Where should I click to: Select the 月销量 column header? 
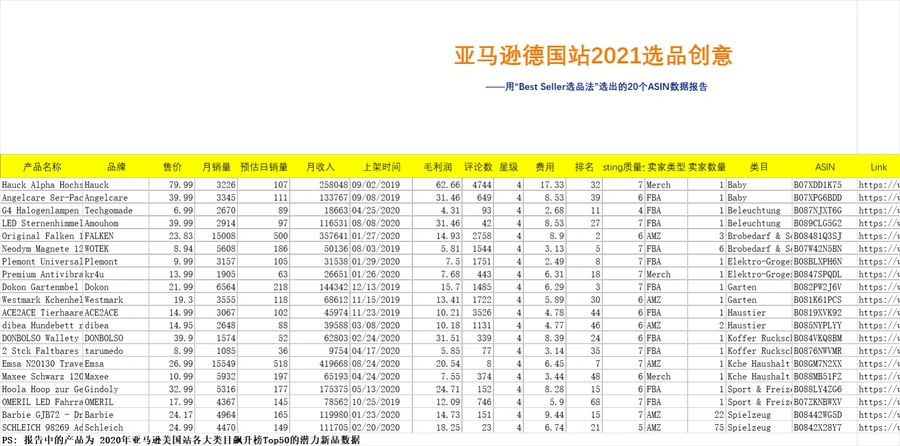tap(216, 167)
